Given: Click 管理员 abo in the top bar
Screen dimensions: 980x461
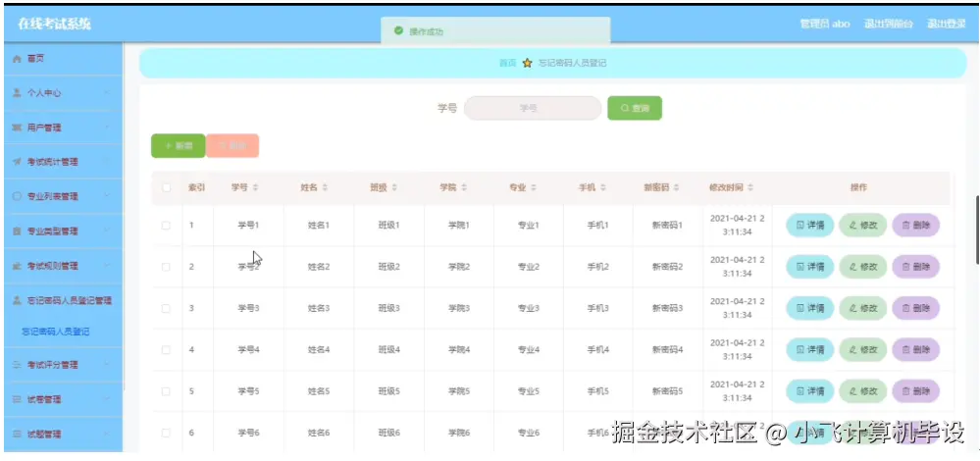Looking at the screenshot, I should (825, 24).
